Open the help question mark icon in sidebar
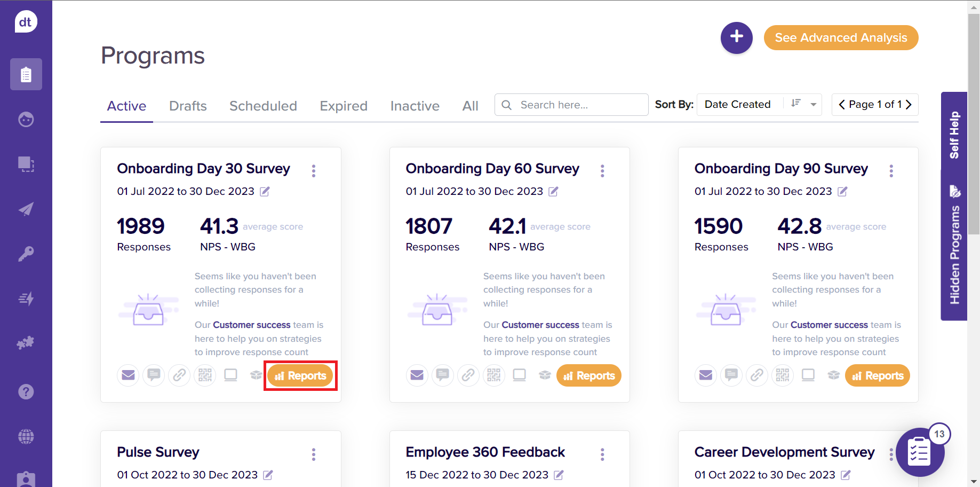 (x=26, y=392)
